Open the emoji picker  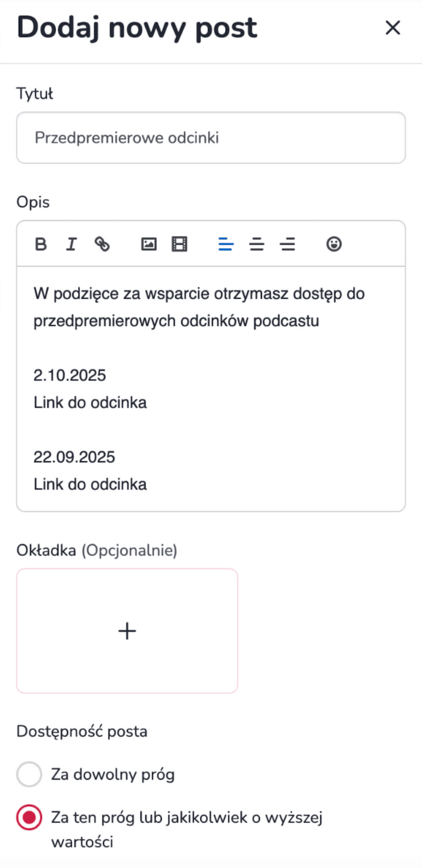pos(334,244)
